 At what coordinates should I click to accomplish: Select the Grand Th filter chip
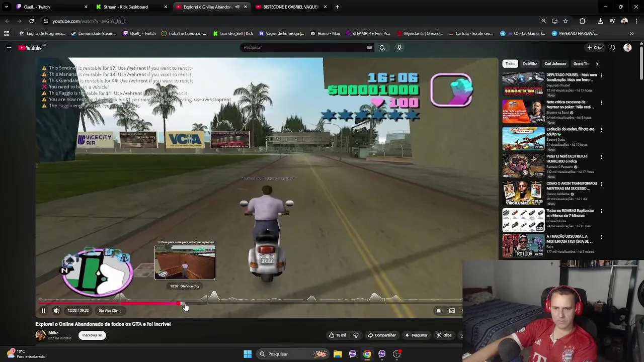[x=581, y=64]
